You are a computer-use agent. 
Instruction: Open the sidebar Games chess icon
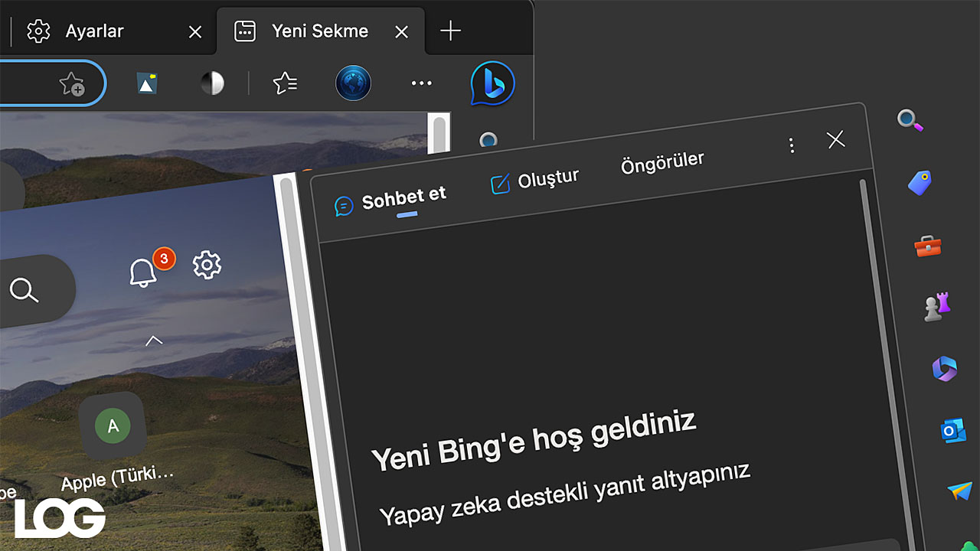tap(937, 307)
